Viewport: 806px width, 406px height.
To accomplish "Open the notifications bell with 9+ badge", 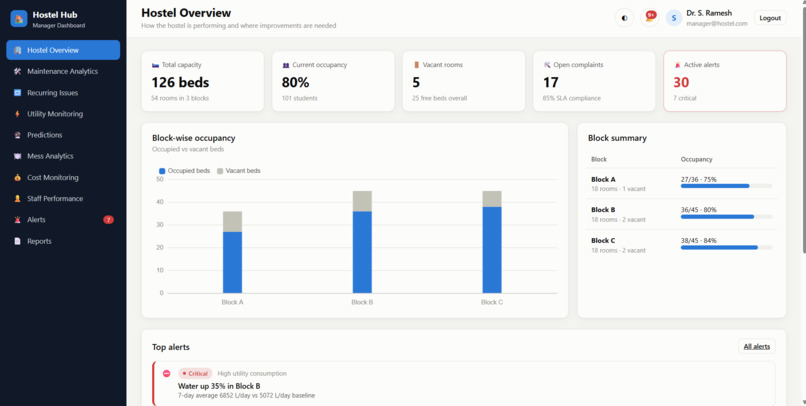I will click(x=650, y=17).
